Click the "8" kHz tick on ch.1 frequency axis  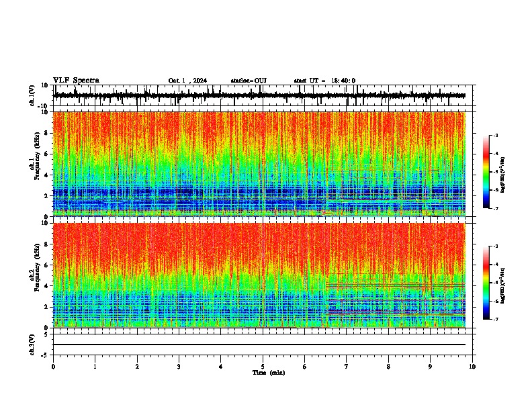(x=46, y=133)
